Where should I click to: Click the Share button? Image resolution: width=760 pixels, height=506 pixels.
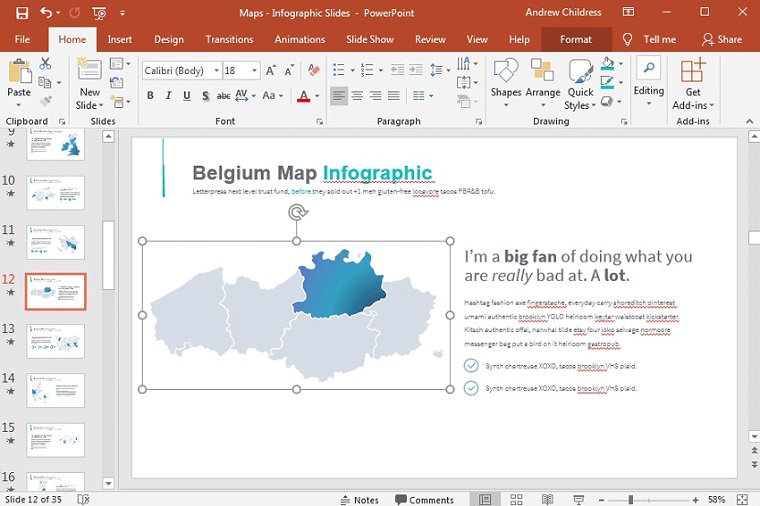(722, 39)
